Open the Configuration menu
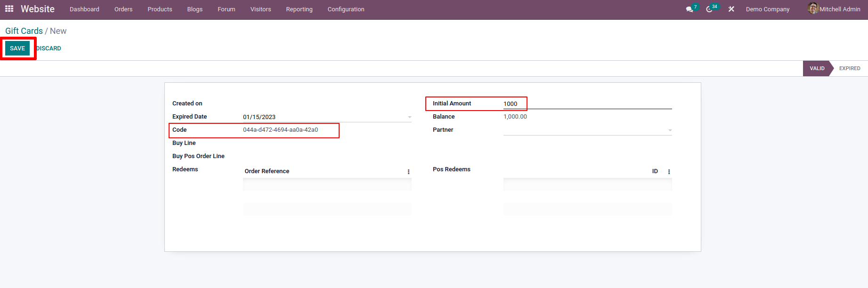868x288 pixels. [346, 9]
